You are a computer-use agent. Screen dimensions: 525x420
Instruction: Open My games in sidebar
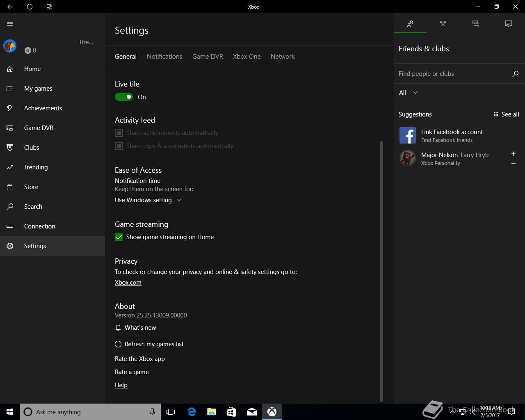point(52,89)
